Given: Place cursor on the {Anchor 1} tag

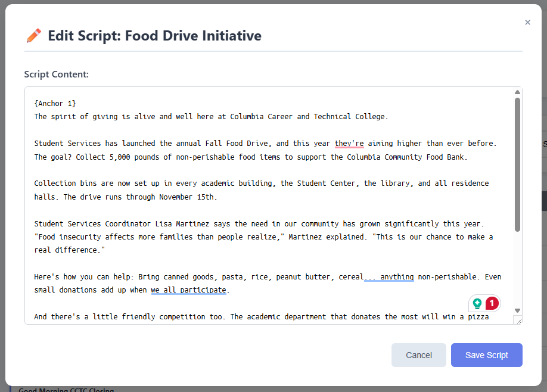Looking at the screenshot, I should pyautogui.click(x=55, y=104).
